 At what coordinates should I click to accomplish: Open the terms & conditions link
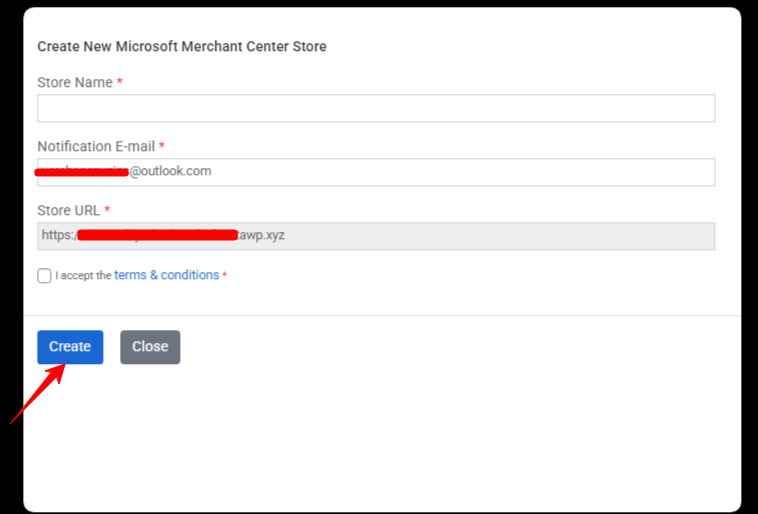166,275
